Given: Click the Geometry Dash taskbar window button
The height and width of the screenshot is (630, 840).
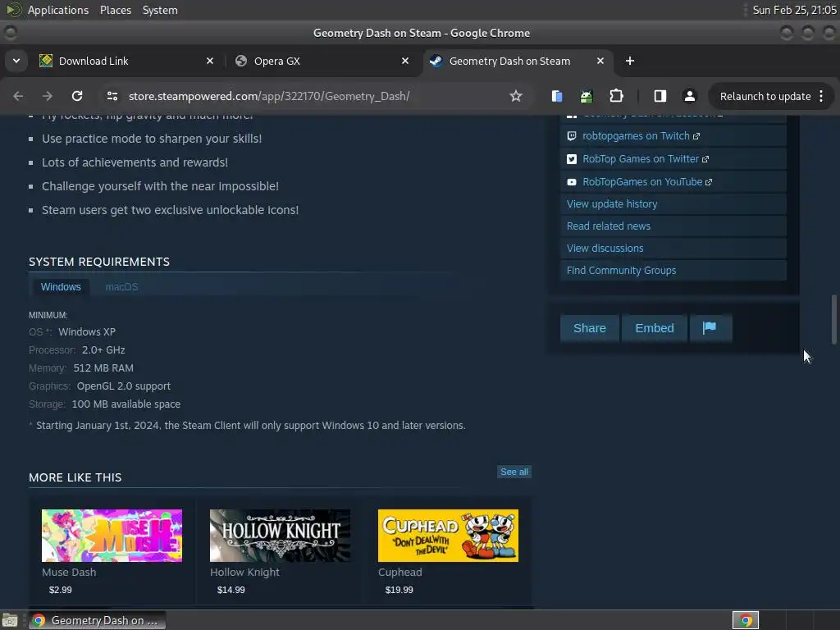Looking at the screenshot, I should point(97,620).
